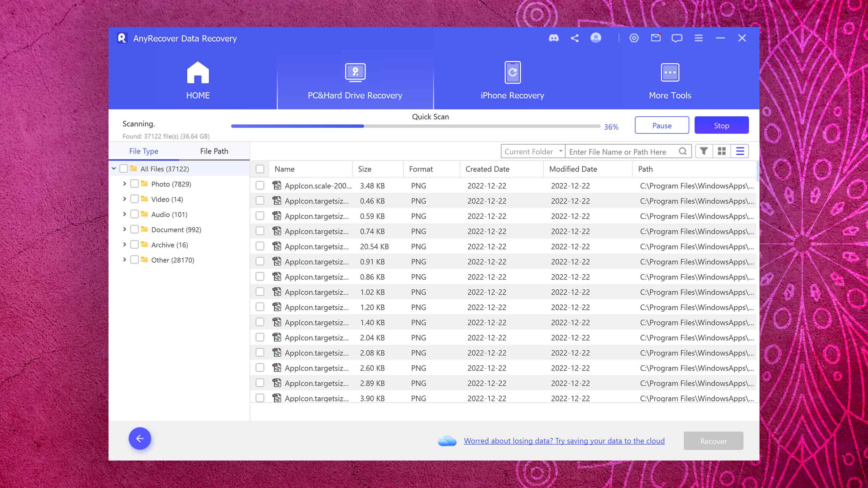
Task: Click the Quick Scan progress bar
Action: pos(416,126)
